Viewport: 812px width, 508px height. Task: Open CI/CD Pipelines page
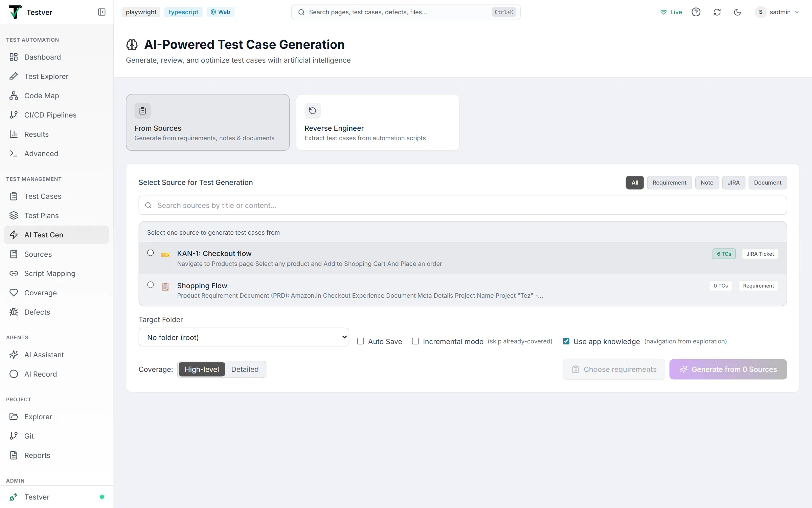coord(57,115)
